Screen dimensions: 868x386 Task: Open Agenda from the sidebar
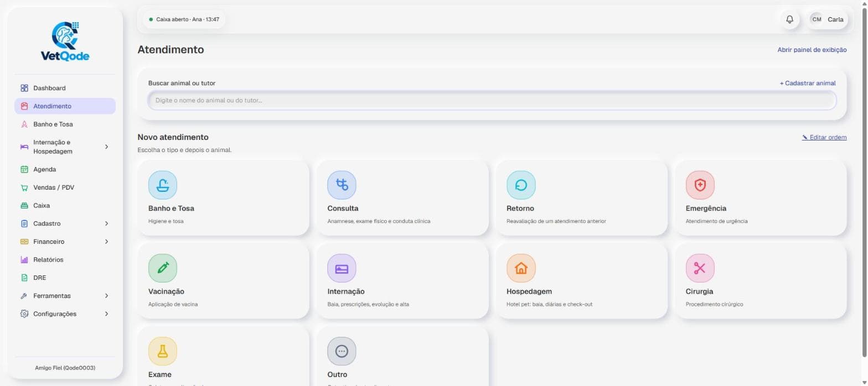[65, 169]
